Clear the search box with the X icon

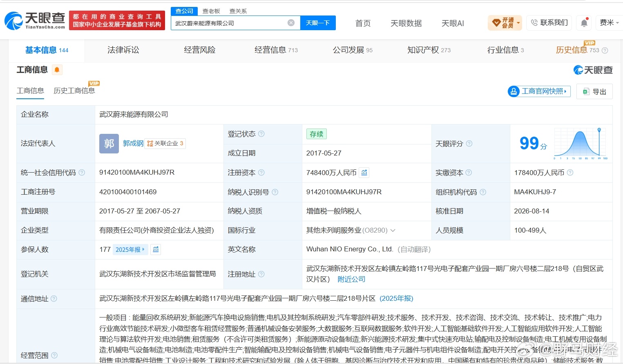click(291, 23)
